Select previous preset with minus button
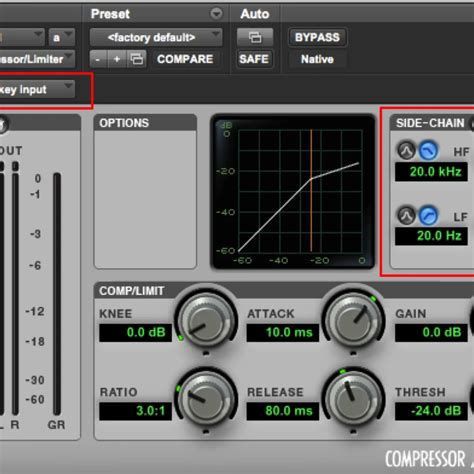 click(x=98, y=59)
